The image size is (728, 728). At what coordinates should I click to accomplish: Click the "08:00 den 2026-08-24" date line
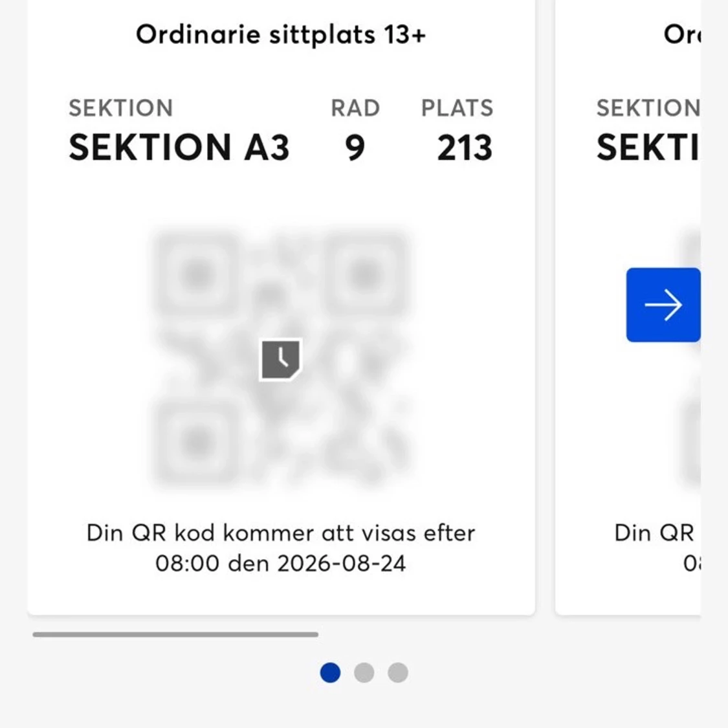[281, 563]
